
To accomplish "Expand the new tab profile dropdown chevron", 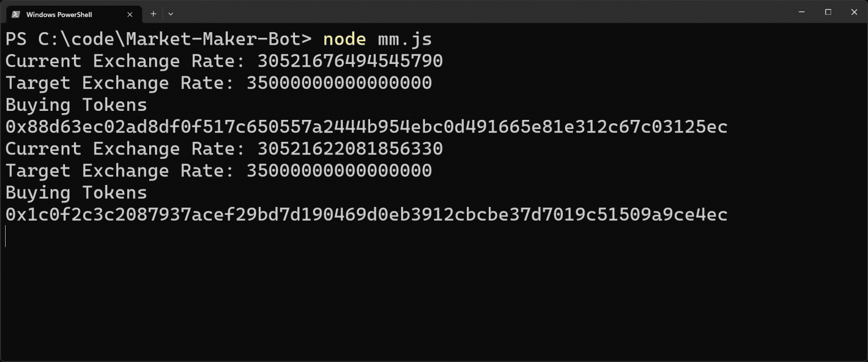I will 171,14.
